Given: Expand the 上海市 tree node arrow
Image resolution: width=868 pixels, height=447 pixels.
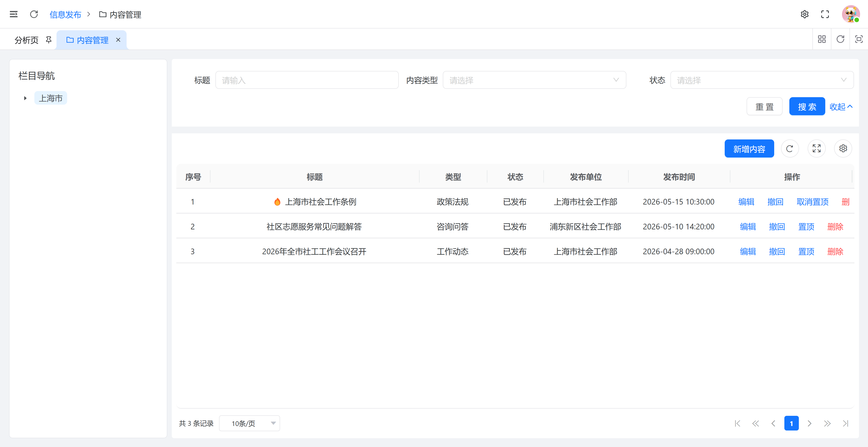Looking at the screenshot, I should pos(25,98).
